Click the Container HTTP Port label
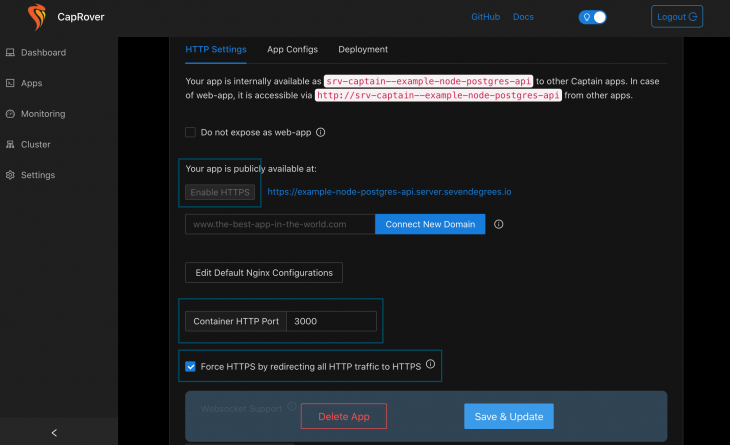Image resolution: width=730 pixels, height=445 pixels. (236, 321)
